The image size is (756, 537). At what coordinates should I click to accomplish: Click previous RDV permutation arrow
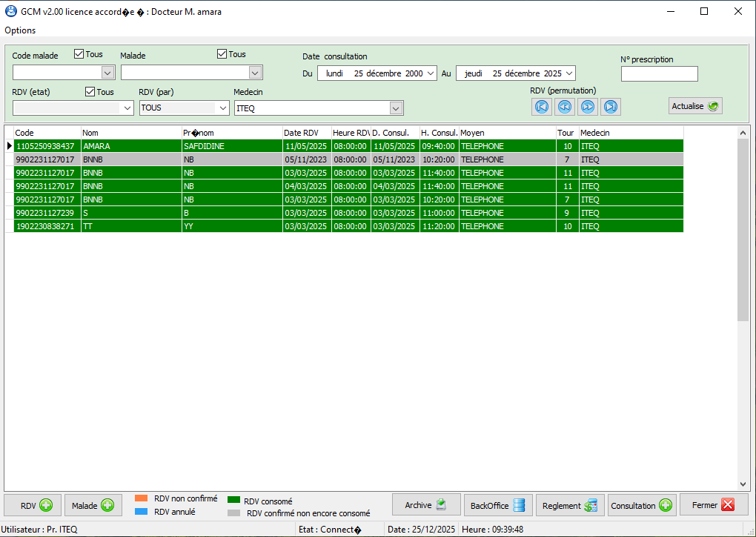click(564, 107)
